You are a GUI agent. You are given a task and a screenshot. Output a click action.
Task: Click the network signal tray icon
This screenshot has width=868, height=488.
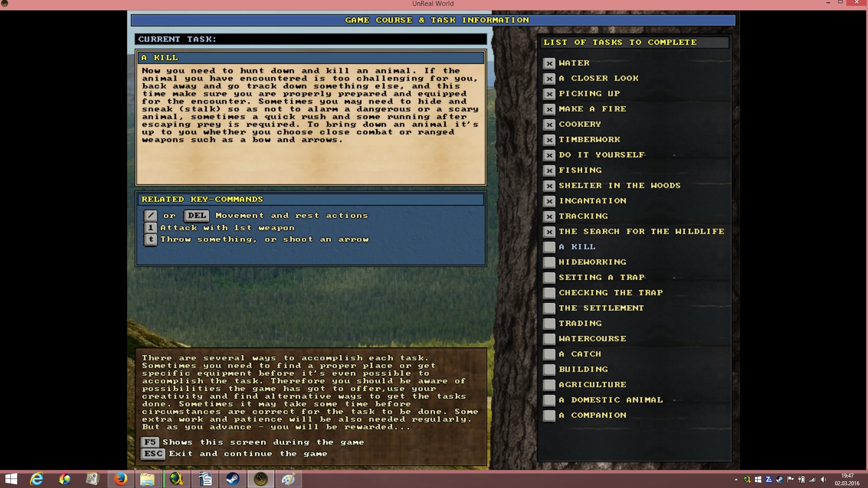(812, 479)
